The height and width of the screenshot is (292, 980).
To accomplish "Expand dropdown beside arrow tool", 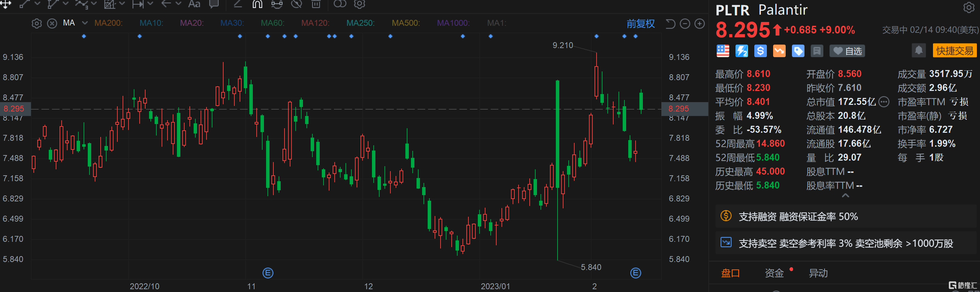I will point(178,4).
